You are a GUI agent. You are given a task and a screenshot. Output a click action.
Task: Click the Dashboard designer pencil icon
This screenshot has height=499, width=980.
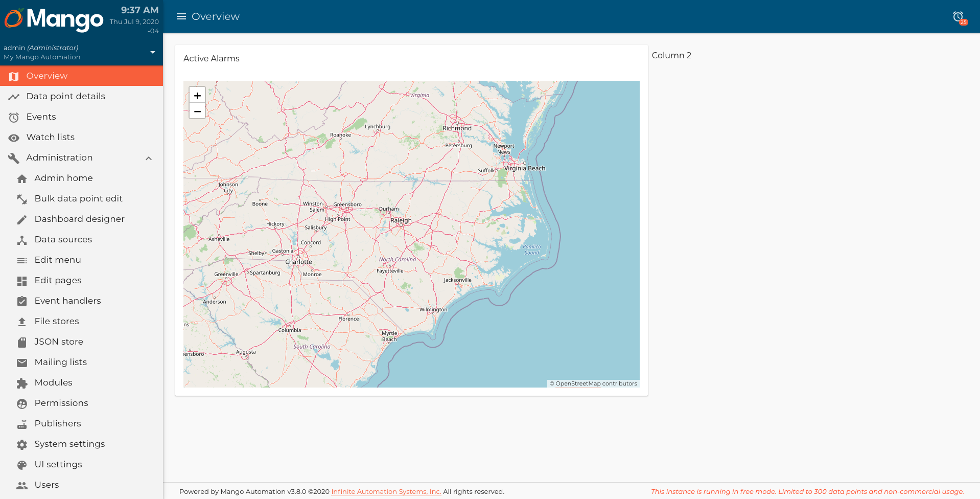pyautogui.click(x=22, y=219)
